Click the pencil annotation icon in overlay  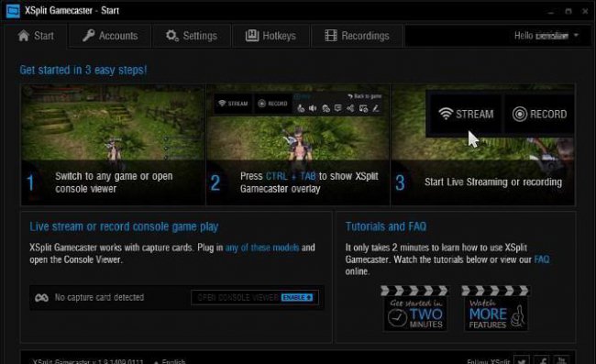376,109
